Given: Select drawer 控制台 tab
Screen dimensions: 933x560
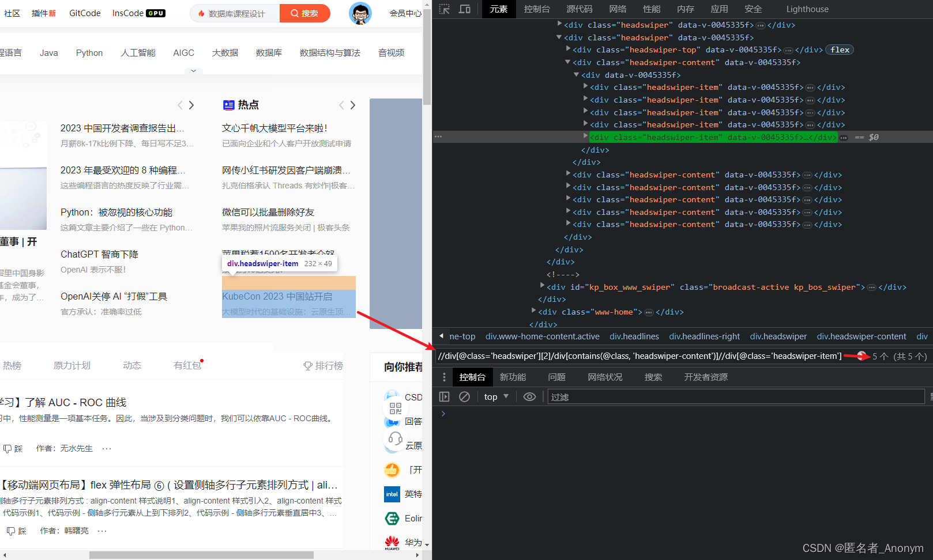Looking at the screenshot, I should (x=472, y=377).
